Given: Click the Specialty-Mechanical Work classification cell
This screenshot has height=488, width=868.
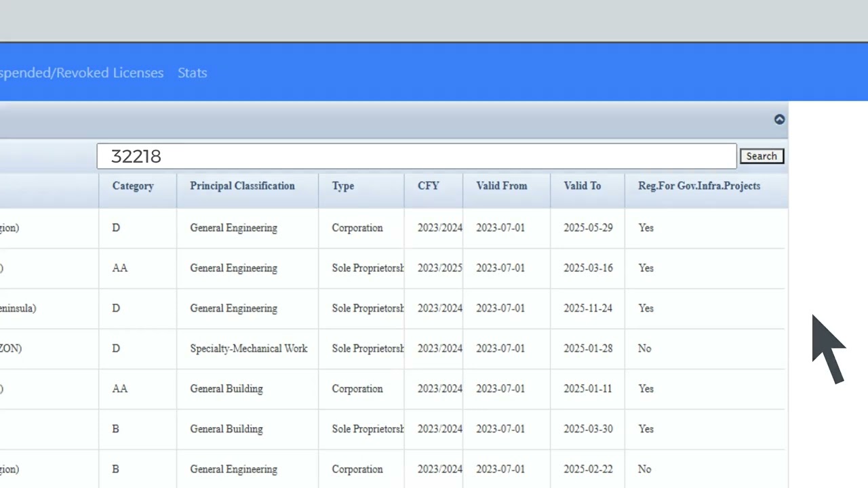Looking at the screenshot, I should pyautogui.click(x=249, y=348).
